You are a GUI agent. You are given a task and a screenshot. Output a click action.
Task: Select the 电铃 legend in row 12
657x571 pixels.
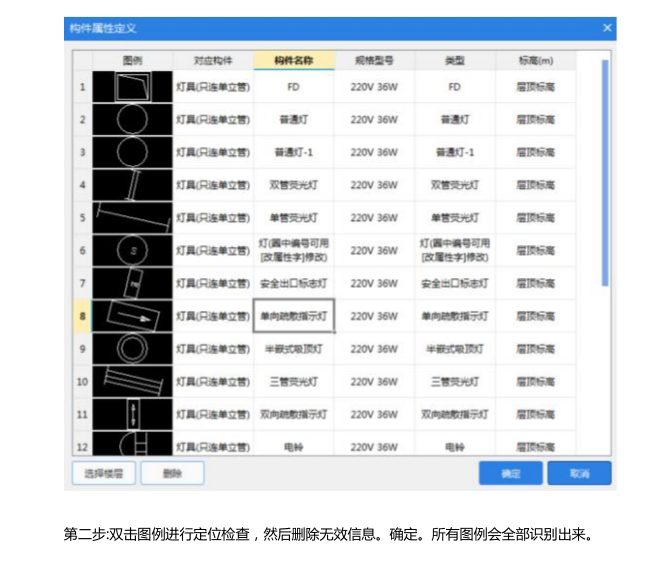tap(132, 444)
